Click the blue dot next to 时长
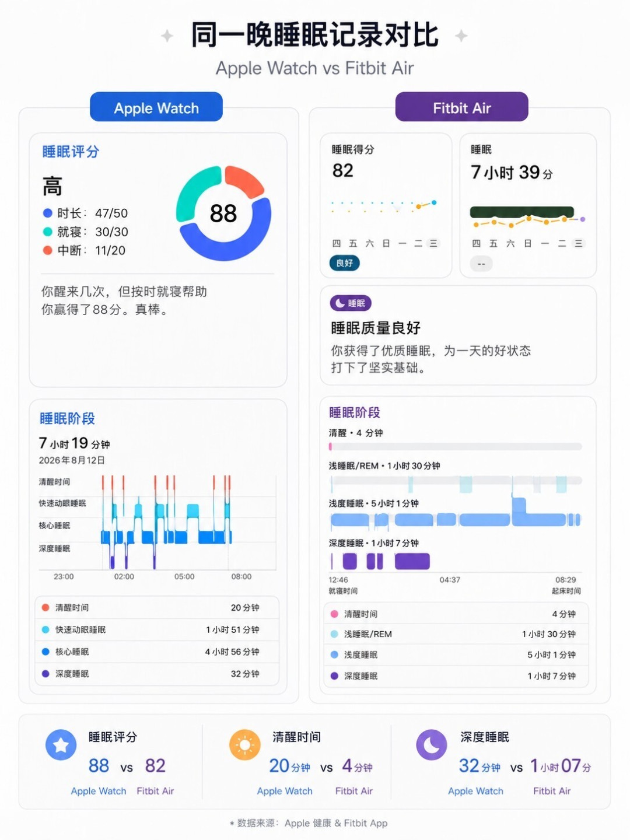Image resolution: width=630 pixels, height=840 pixels. point(48,213)
